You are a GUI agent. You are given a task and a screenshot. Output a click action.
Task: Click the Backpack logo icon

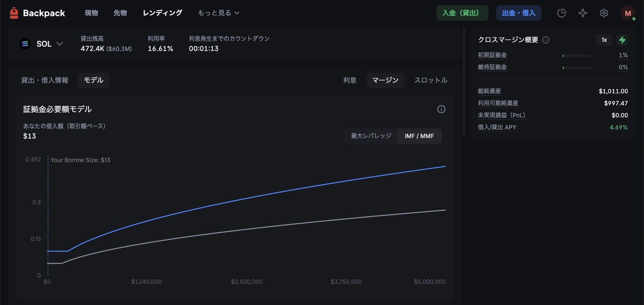(14, 13)
